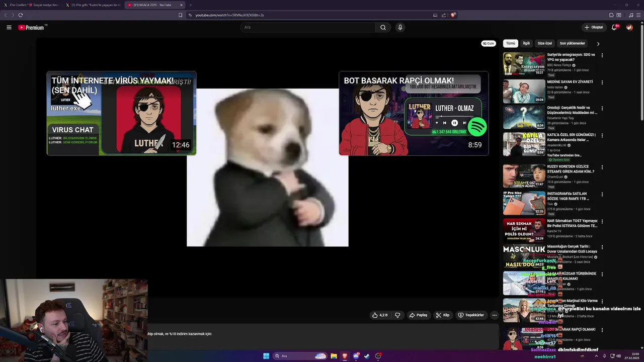The width and height of the screenshot is (644, 362).
Task: Open options menu for Suriye'de entegrasyon video
Action: [602, 55]
